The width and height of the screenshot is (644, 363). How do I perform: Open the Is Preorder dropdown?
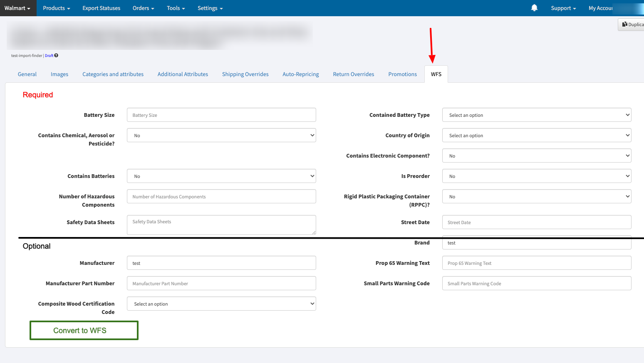tap(536, 175)
